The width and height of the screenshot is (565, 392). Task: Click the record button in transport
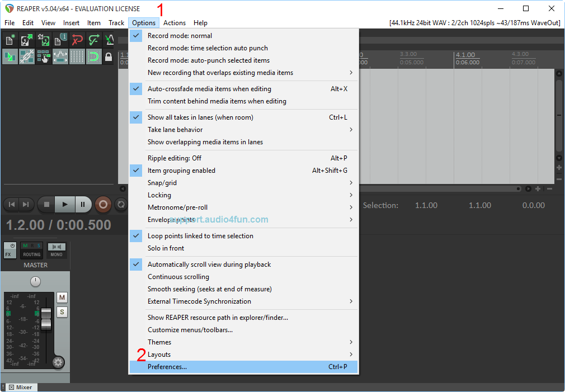[103, 205]
